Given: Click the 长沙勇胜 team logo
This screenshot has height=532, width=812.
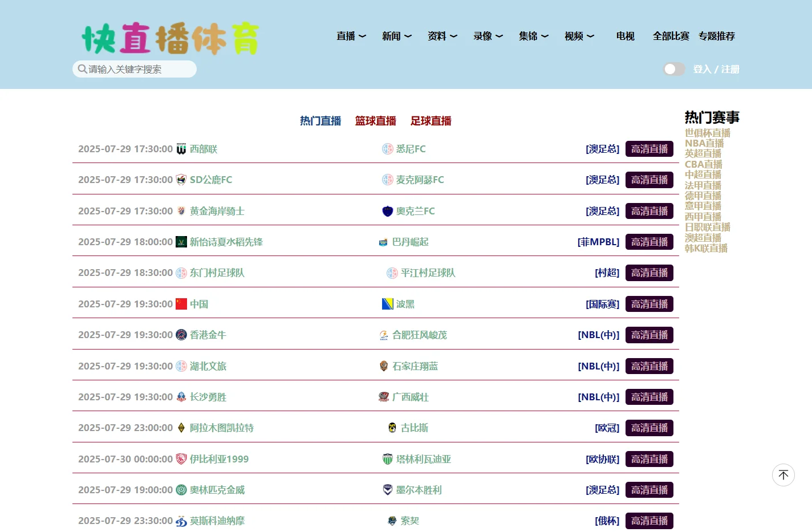Looking at the screenshot, I should coord(181,397).
